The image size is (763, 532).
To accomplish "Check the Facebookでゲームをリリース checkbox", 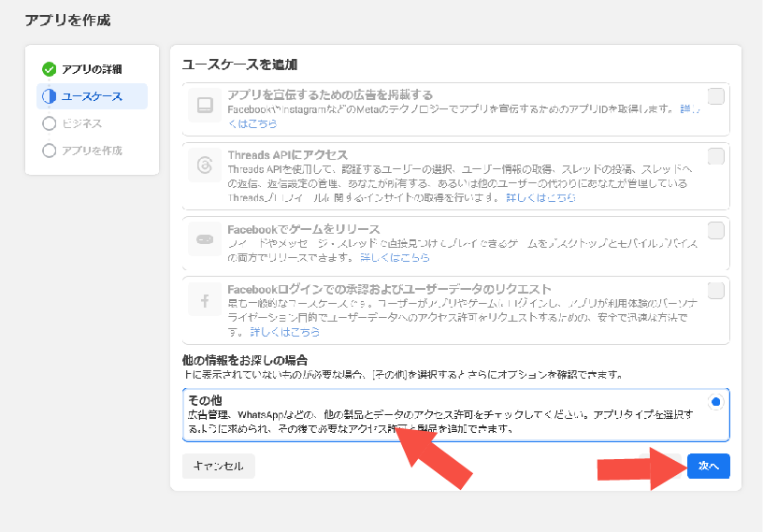I will pos(716,230).
